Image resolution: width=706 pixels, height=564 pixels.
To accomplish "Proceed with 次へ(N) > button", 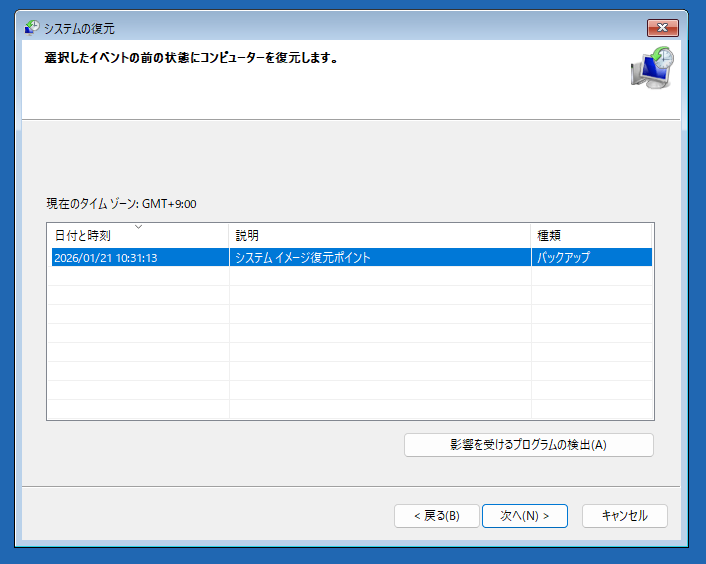I will point(525,515).
